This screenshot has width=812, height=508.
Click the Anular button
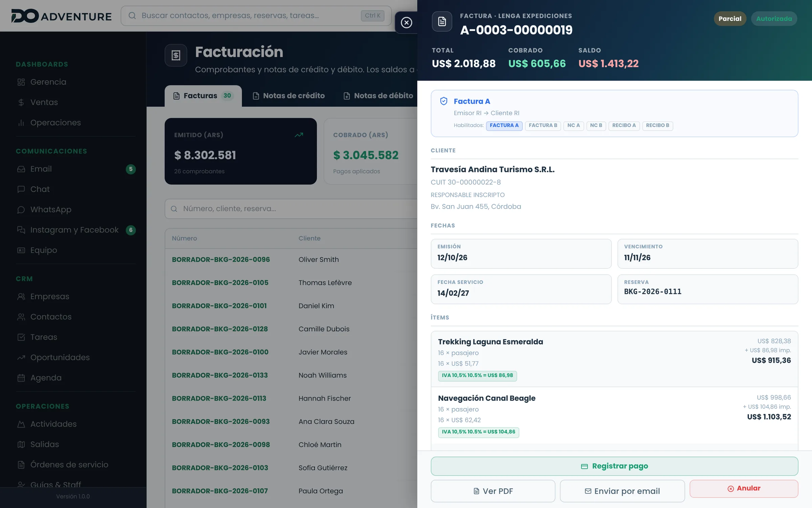(x=744, y=488)
